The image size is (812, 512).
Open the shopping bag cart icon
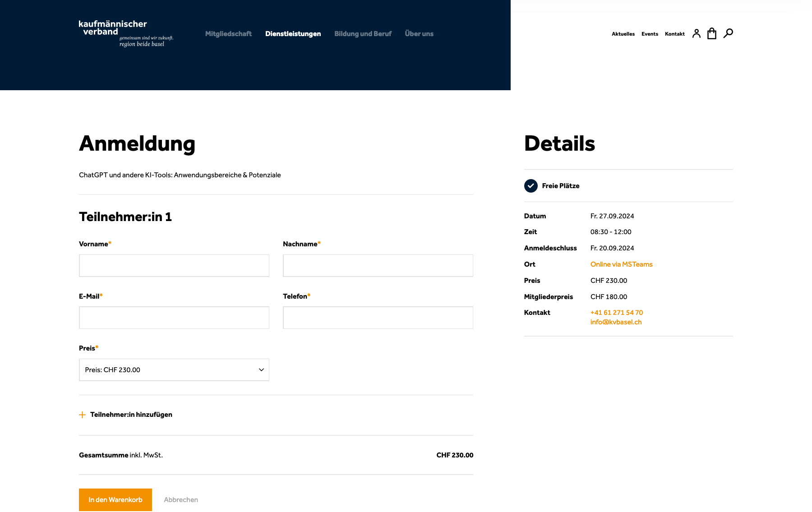712,33
